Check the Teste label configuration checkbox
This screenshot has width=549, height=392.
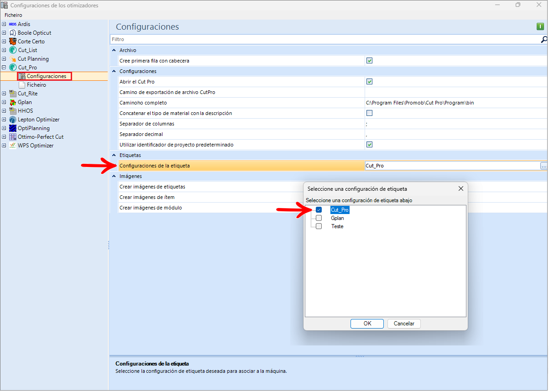pos(319,226)
